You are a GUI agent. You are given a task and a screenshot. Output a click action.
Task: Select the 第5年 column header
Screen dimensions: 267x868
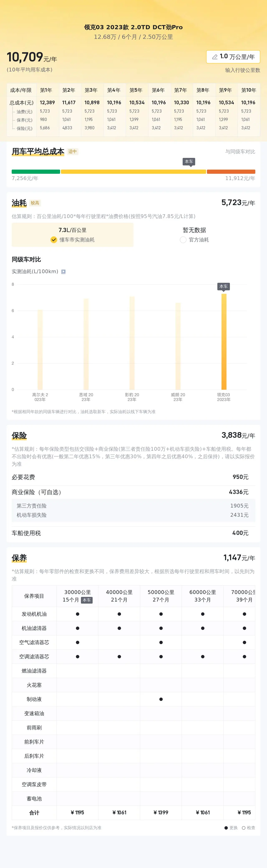[136, 90]
